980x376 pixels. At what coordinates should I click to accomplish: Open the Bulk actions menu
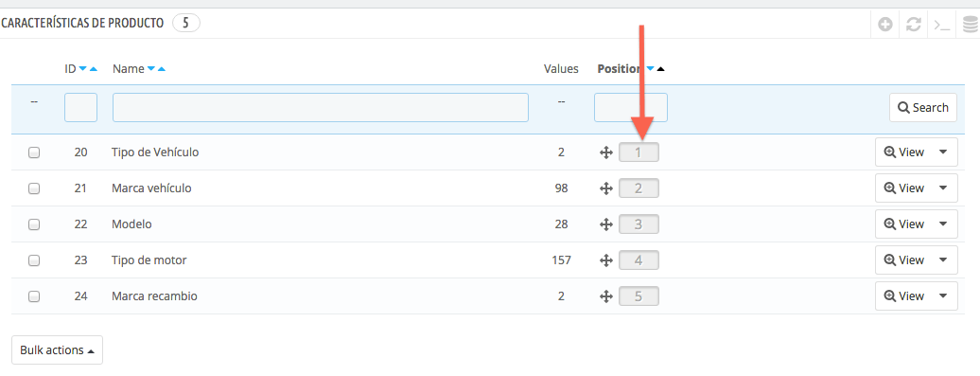pos(57,350)
